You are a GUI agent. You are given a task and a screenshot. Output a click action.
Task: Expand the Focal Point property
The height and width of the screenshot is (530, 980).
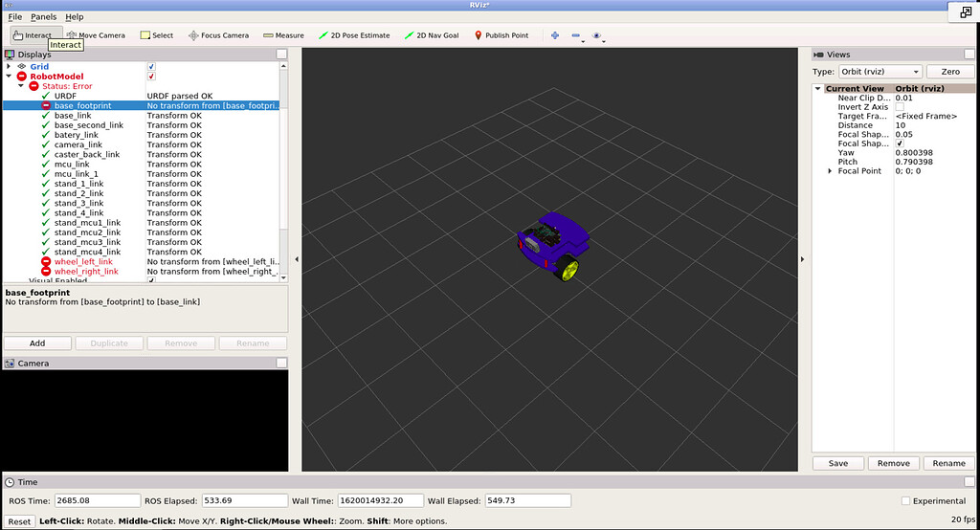coord(830,170)
